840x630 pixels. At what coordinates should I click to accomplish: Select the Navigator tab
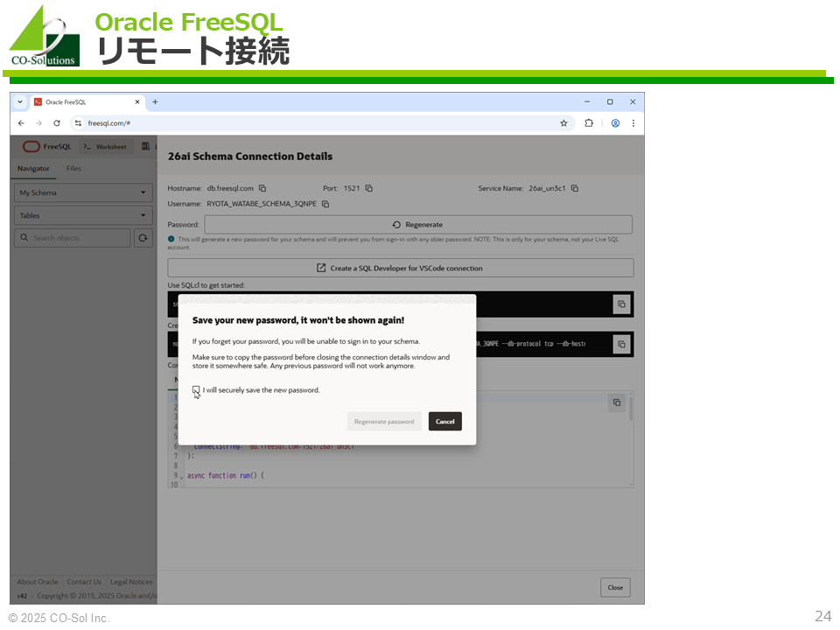34,169
